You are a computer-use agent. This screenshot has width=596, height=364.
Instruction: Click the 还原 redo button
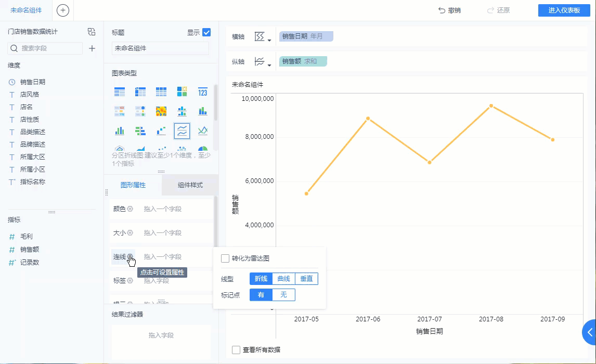click(x=498, y=10)
